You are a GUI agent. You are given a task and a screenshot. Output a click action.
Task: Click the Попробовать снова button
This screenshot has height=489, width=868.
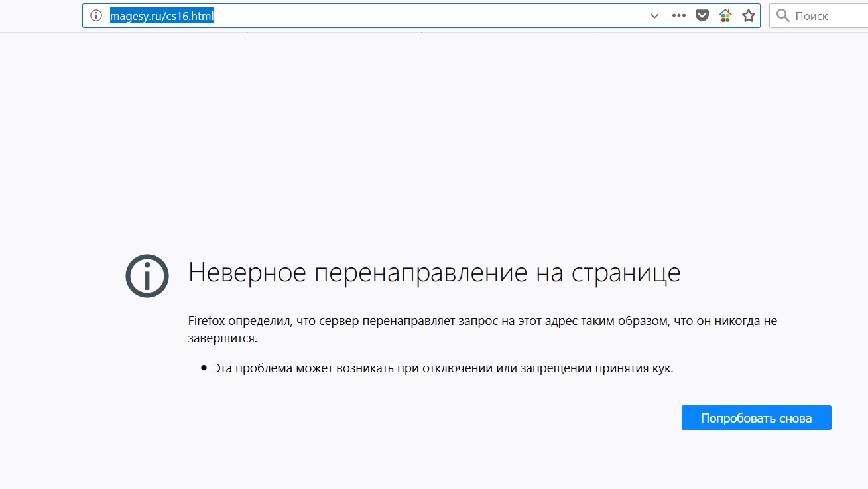757,418
